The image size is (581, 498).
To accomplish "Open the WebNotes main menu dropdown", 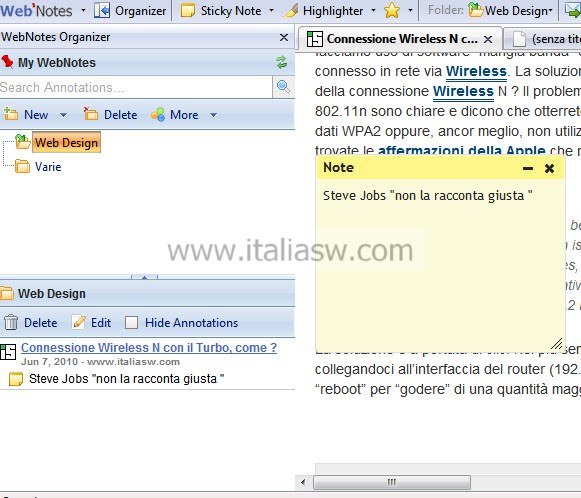I will pyautogui.click(x=83, y=10).
